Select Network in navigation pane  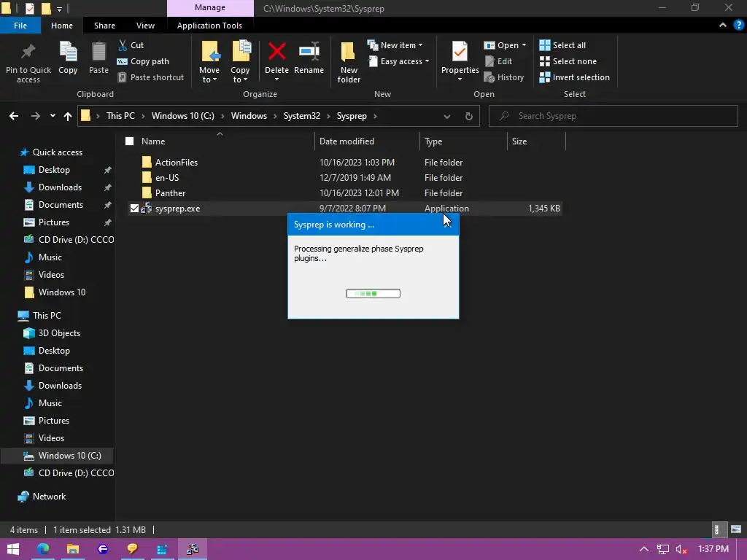tap(49, 496)
